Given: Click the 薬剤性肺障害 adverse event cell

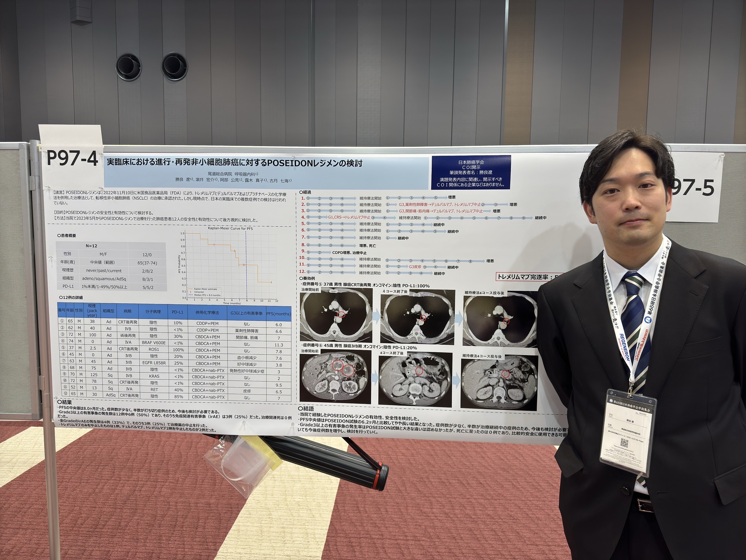Looking at the screenshot, I should click(246, 331).
